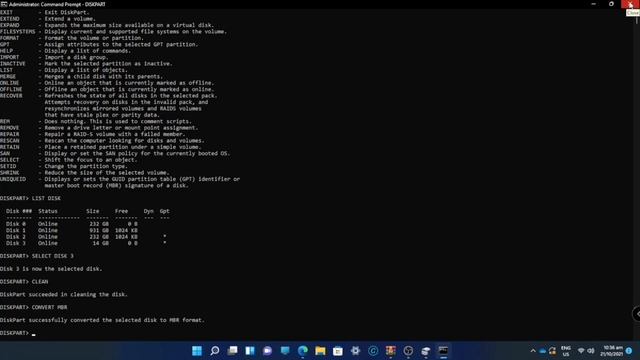
Task: Open the Widgets panel
Action: click(250, 351)
